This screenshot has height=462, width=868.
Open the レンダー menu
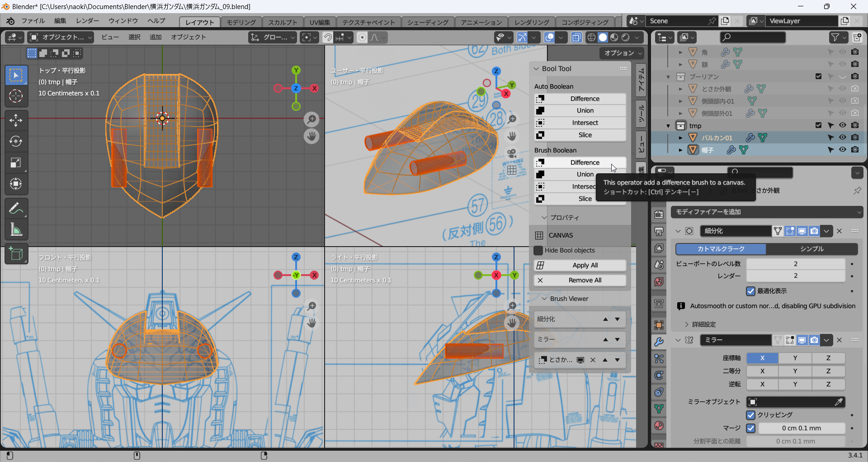point(87,21)
